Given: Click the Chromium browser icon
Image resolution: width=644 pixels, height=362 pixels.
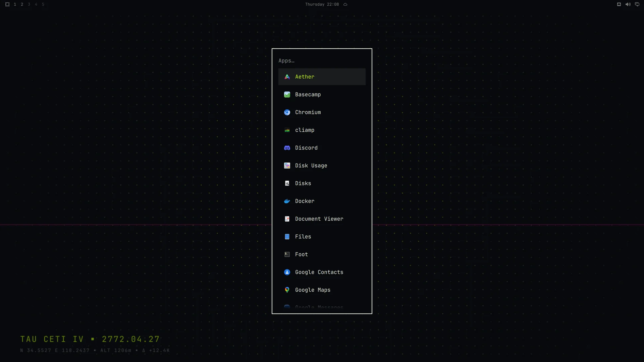Looking at the screenshot, I should 287,112.
